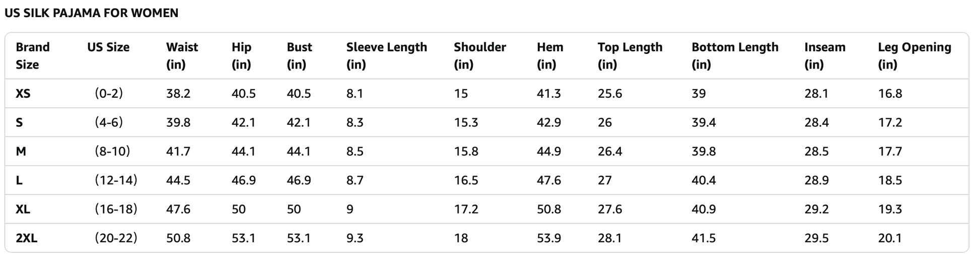
Task: Select waist value 44.5 in L row
Action: (178, 180)
